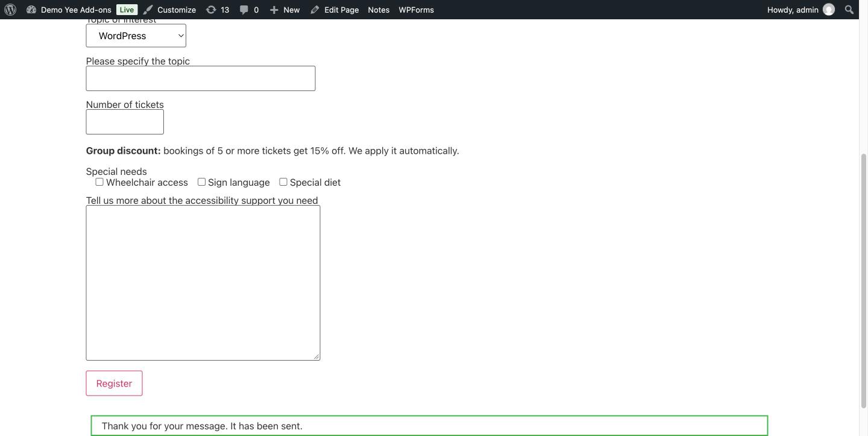The height and width of the screenshot is (436, 868).
Task: Open the WordPress logo menu
Action: point(10,10)
